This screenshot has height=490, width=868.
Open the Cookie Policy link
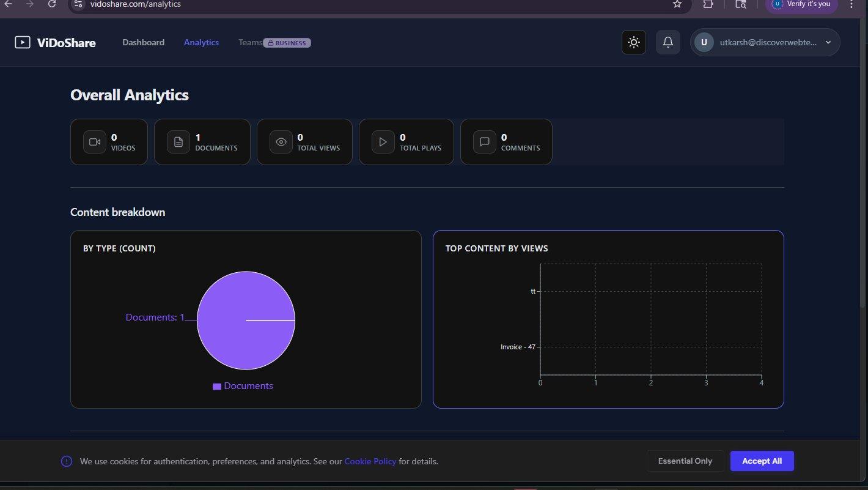point(370,461)
